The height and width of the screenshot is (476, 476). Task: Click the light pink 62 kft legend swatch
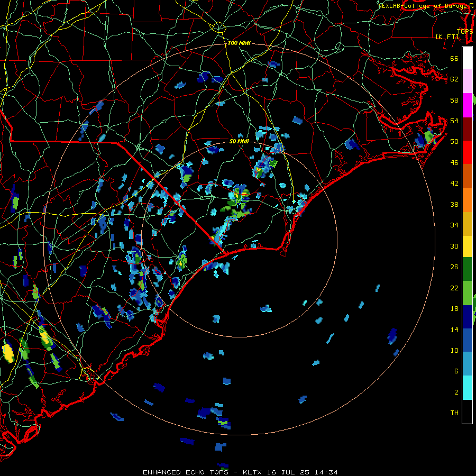click(x=467, y=81)
